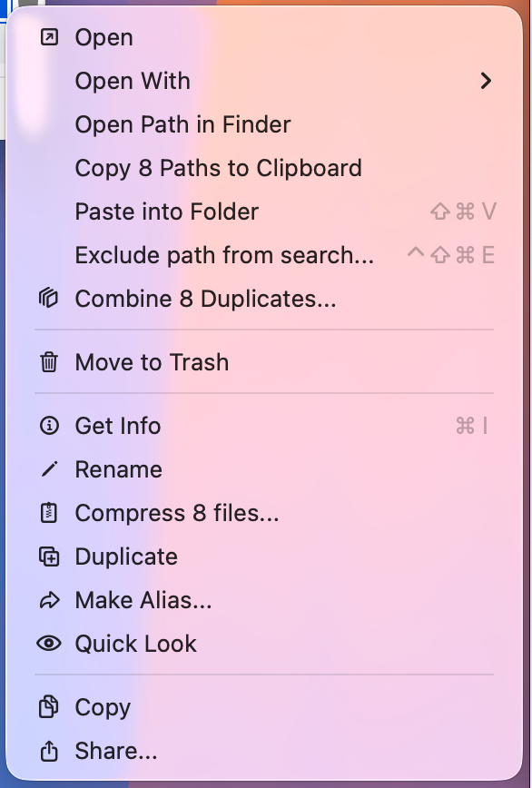Click the Combine Duplicates stacked icon

click(x=48, y=299)
